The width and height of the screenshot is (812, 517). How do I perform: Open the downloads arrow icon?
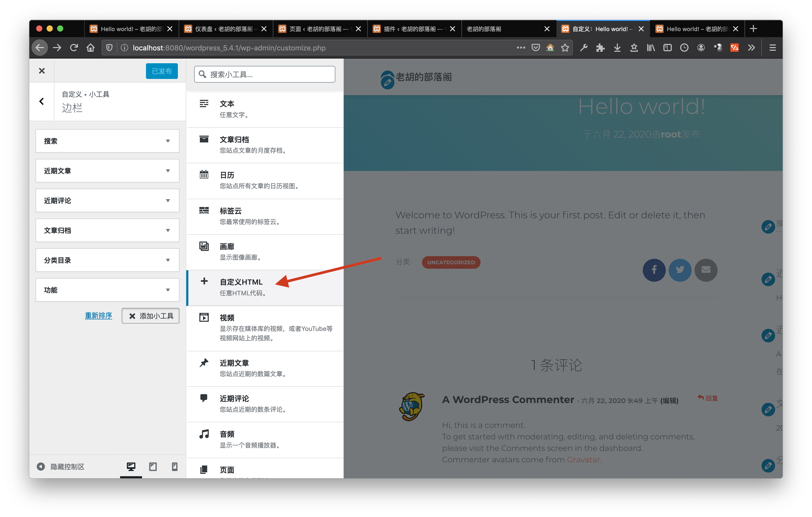pyautogui.click(x=617, y=48)
